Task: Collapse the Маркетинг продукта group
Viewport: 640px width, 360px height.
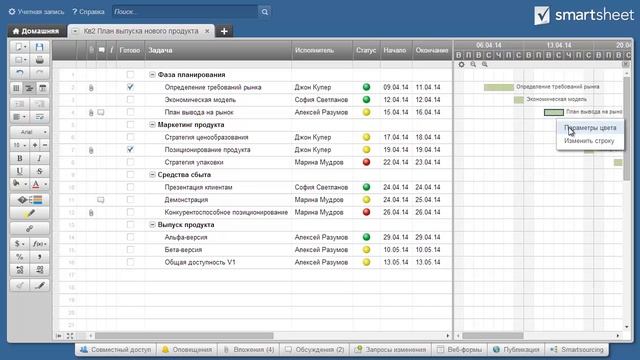Action: tap(152, 124)
